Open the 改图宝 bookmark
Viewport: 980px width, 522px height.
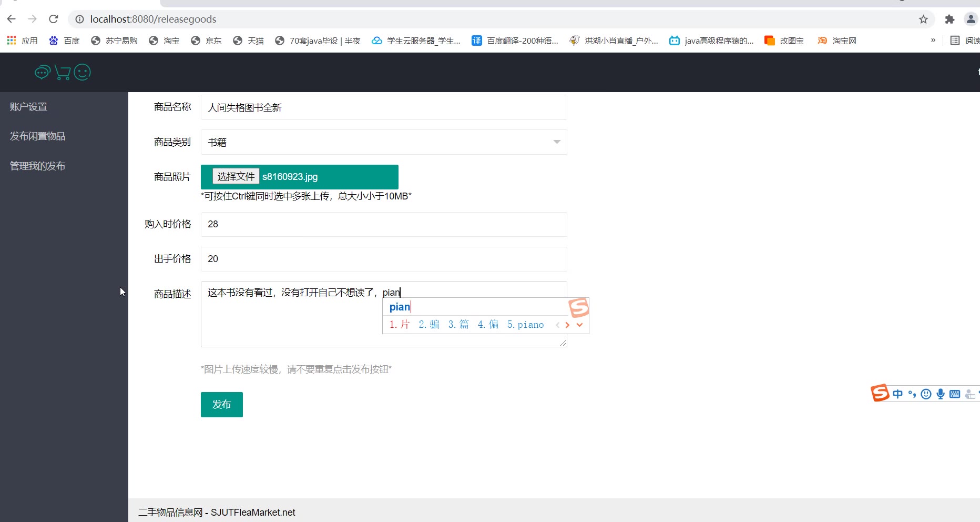pos(784,41)
